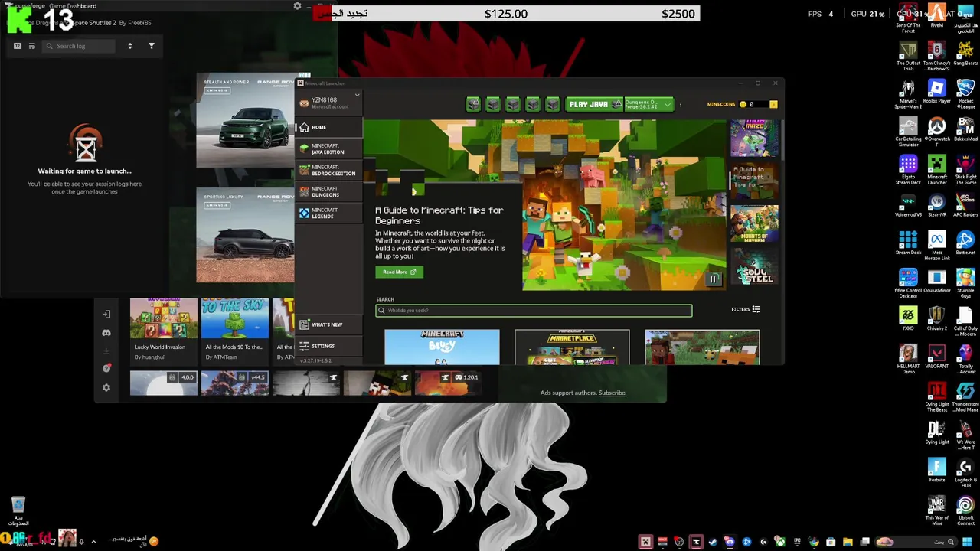Select HOME in the Minecraft Launcher sidebar
Viewport: 980px width, 551px height.
pos(329,127)
